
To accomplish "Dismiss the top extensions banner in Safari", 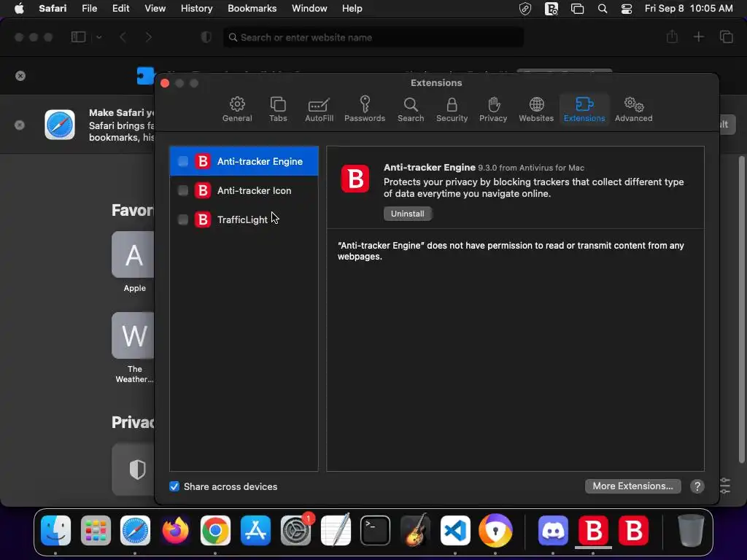I will (x=20, y=76).
